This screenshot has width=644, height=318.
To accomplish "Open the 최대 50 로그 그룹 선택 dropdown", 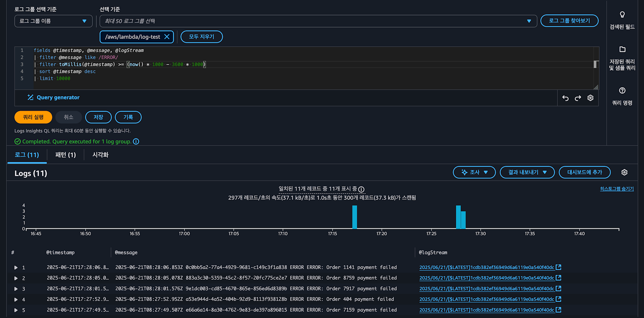I will (318, 21).
